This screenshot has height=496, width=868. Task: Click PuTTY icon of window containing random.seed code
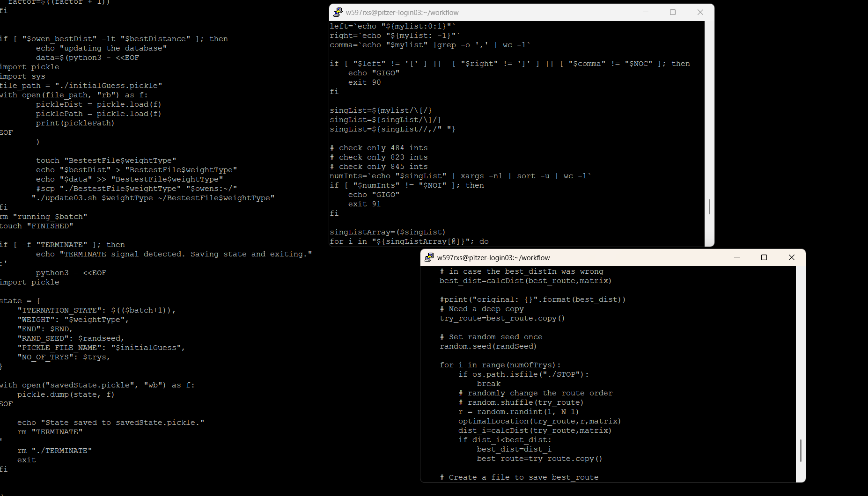pos(429,257)
